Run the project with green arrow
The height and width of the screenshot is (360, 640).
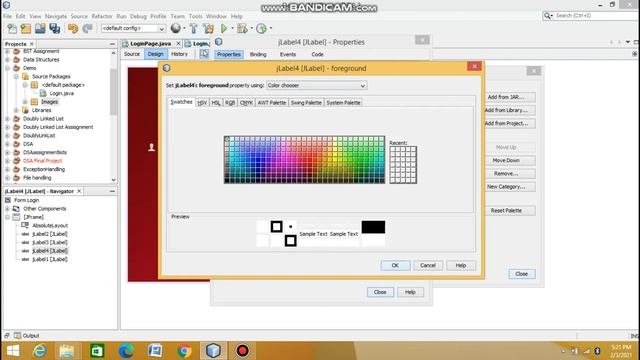click(x=224, y=29)
